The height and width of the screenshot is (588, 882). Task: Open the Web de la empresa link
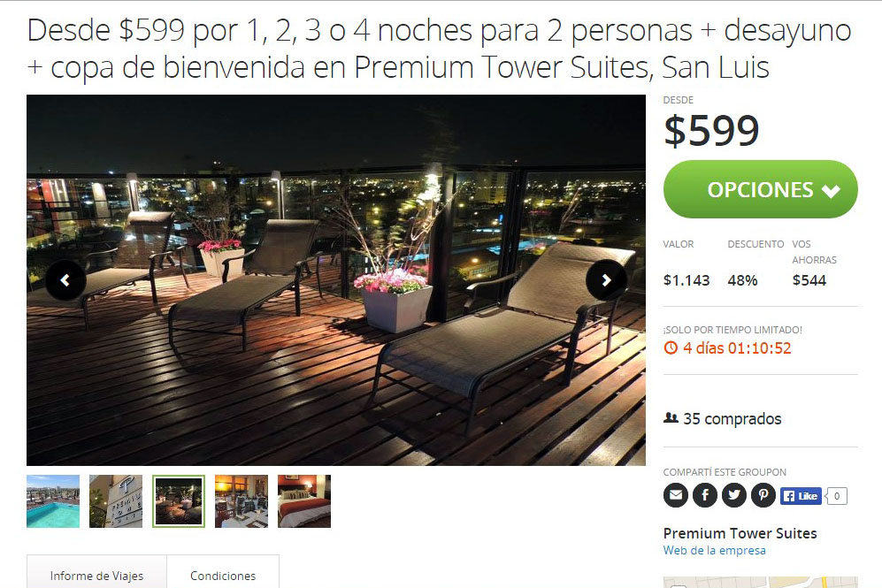(x=715, y=550)
